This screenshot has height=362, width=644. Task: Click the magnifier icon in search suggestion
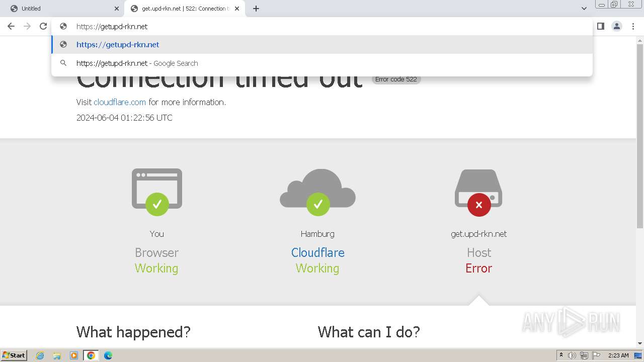point(63,63)
